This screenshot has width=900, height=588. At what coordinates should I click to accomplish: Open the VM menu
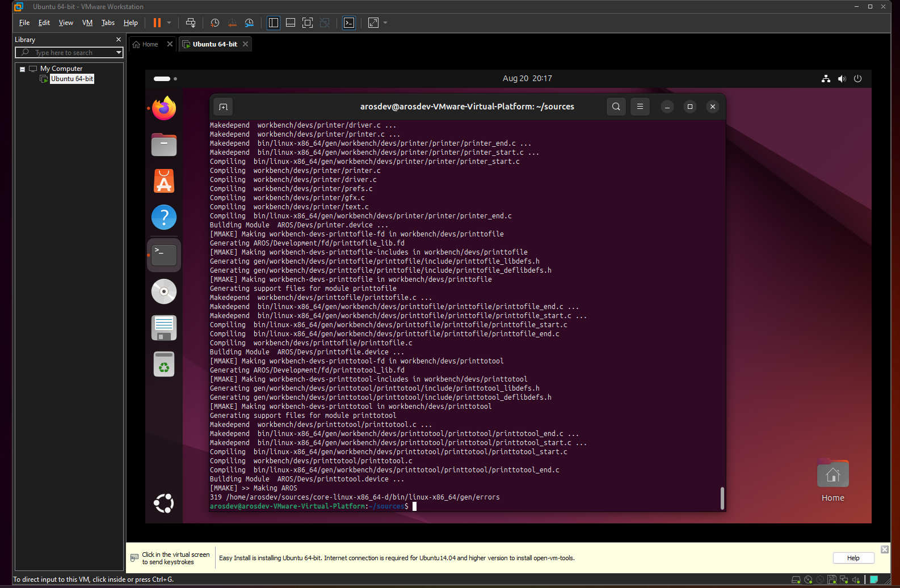click(87, 23)
